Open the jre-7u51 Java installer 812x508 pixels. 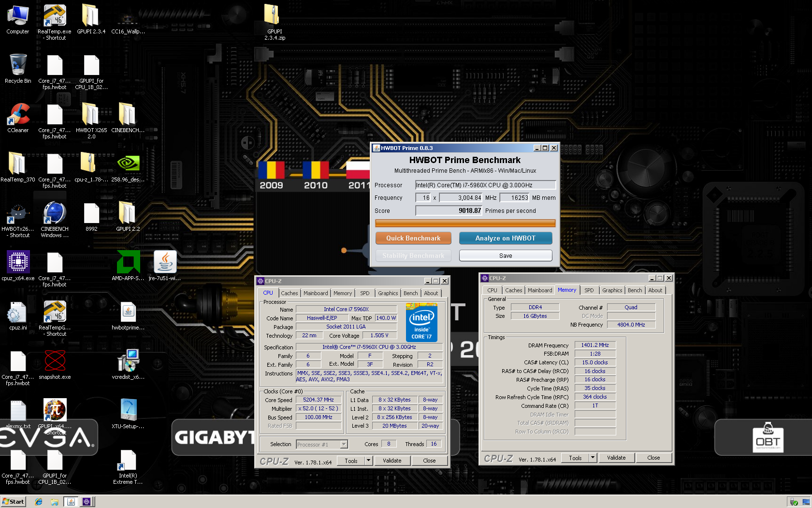point(165,266)
